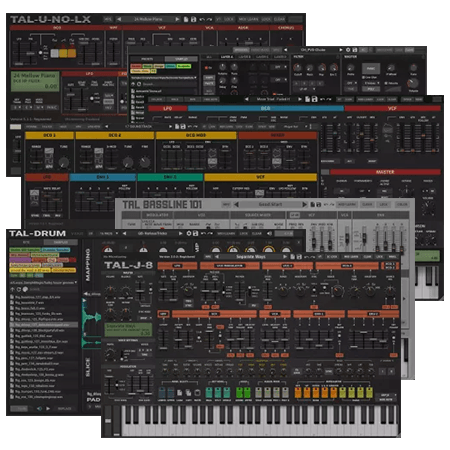This screenshot has height=450, width=450.
Task: Click CLEAR button in TAL-U-NO-LX header
Action: (x=279, y=19)
